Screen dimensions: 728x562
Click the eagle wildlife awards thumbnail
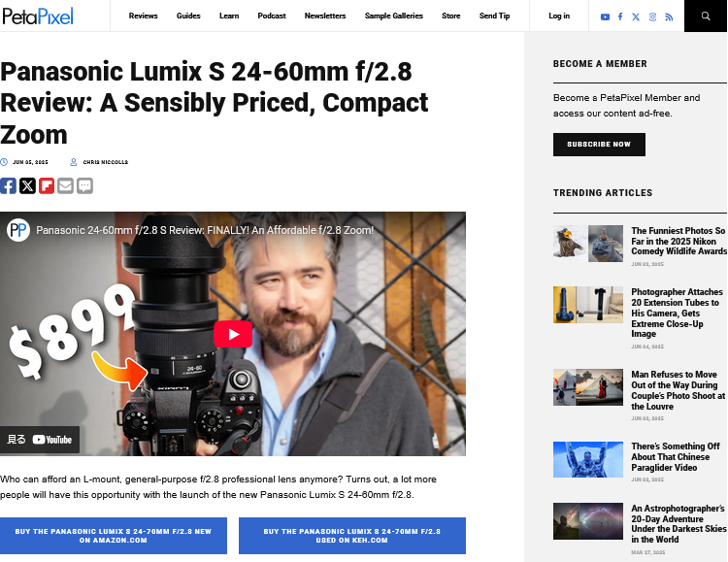[x=588, y=244]
